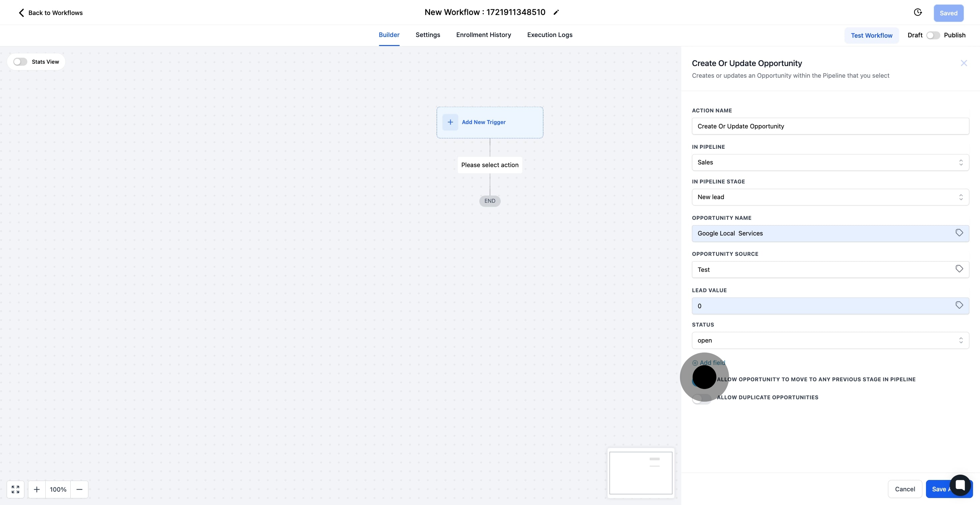Open the Enrollment History tab
The image size is (980, 505).
point(484,35)
